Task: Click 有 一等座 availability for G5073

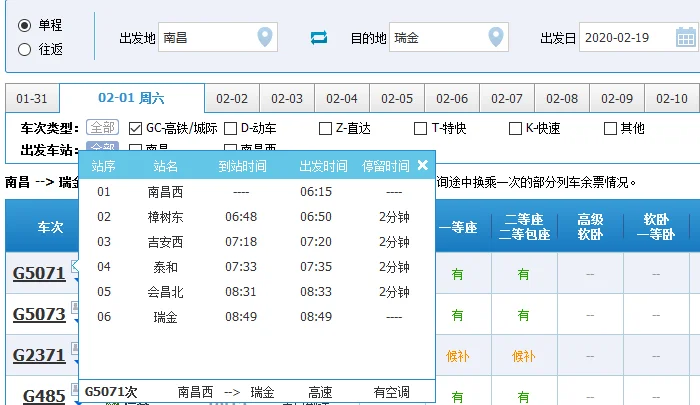Action: (457, 315)
